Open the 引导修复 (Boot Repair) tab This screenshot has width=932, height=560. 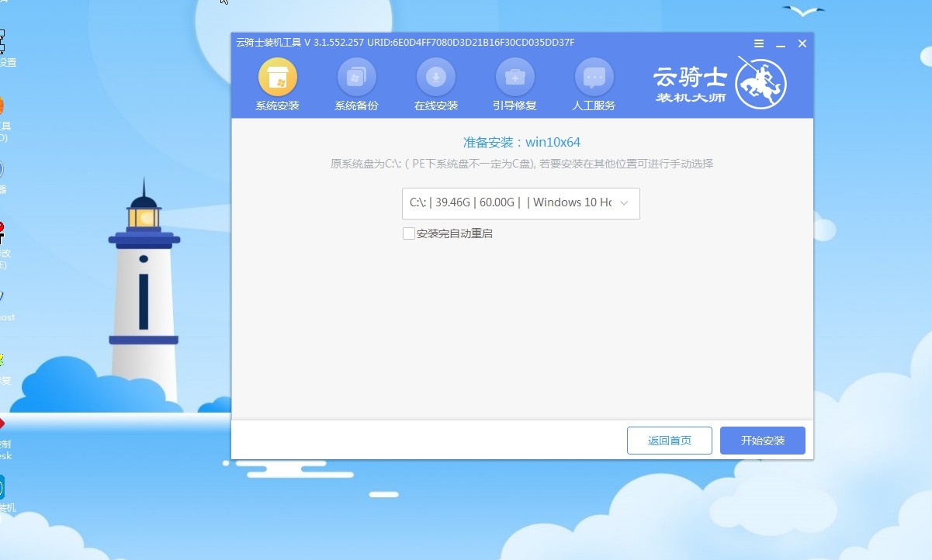click(x=515, y=85)
